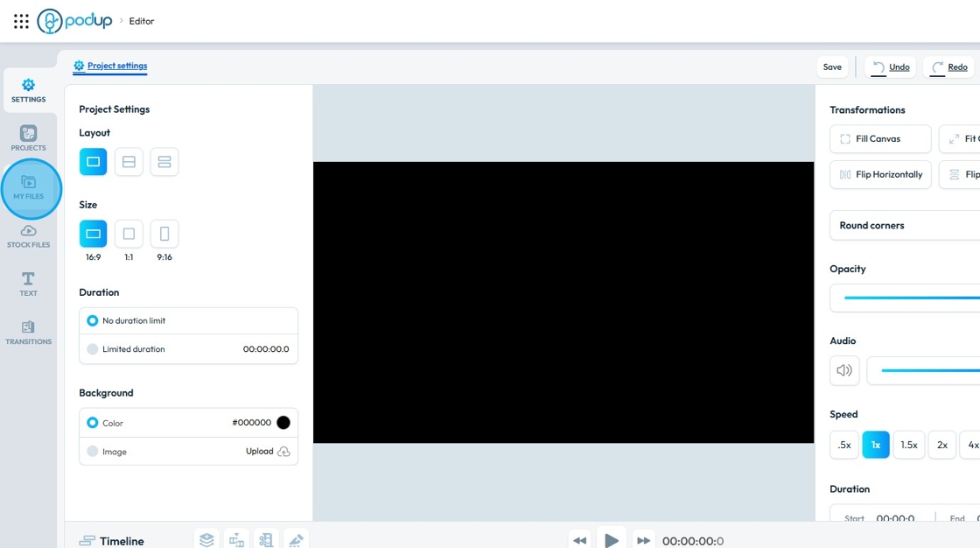Select Limited duration radio button

click(x=93, y=349)
